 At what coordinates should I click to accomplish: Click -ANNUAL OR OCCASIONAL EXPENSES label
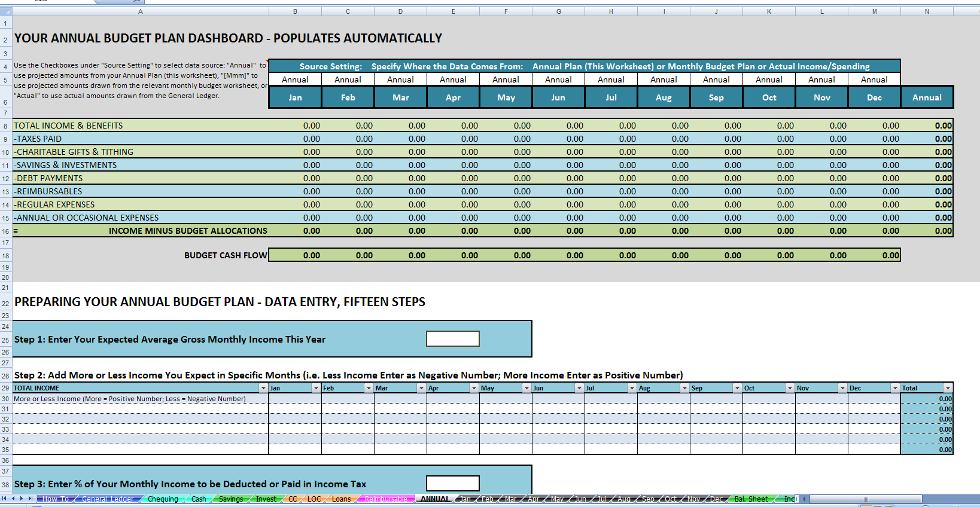point(86,218)
